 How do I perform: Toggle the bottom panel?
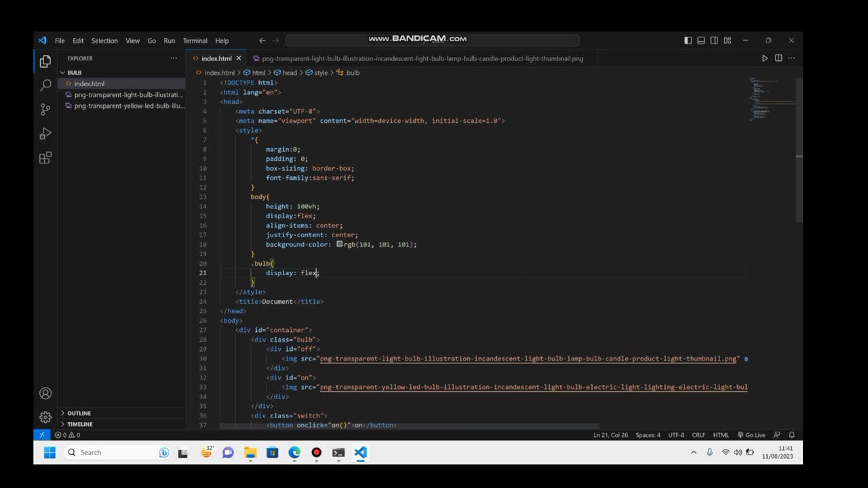pos(701,41)
